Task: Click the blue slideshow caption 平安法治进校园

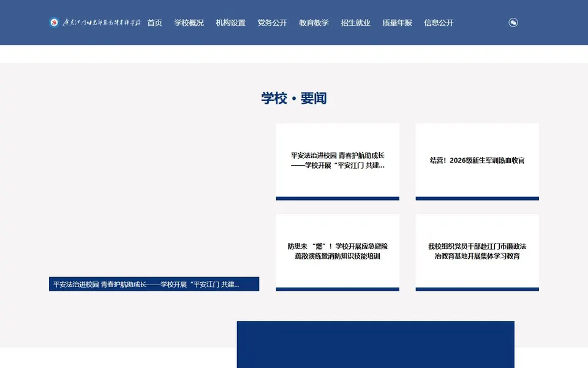Action: [x=154, y=284]
